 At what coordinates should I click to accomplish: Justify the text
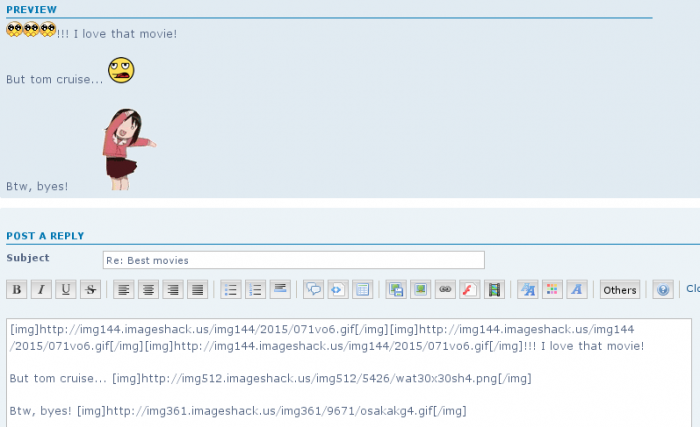pyautogui.click(x=197, y=289)
